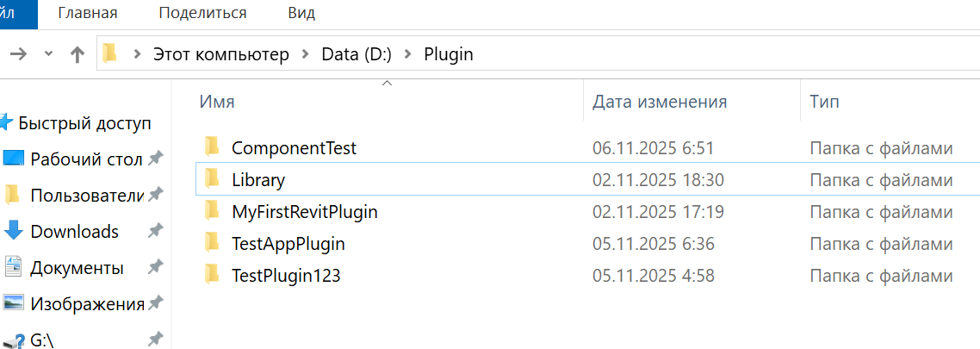Click the TestPlugin123 folder icon
Viewport: 980px width, 349px height.
[x=212, y=276]
